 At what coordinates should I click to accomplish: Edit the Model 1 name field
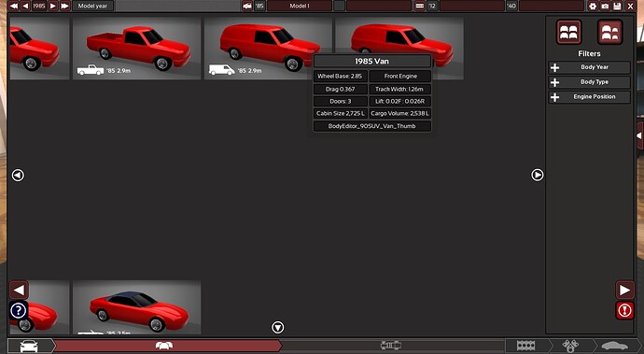(x=300, y=6)
